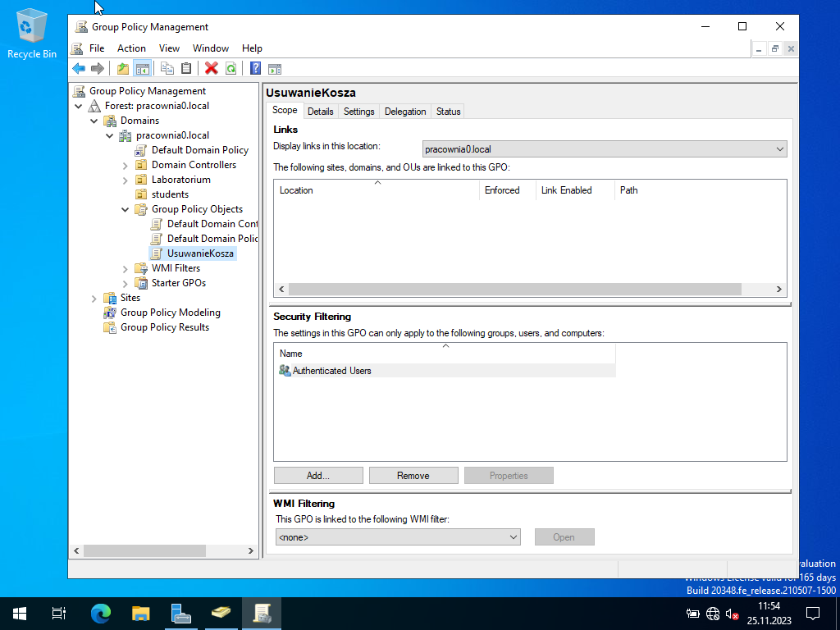Click the removable device tray icon
The height and width of the screenshot is (630, 840).
pyautogui.click(x=692, y=614)
